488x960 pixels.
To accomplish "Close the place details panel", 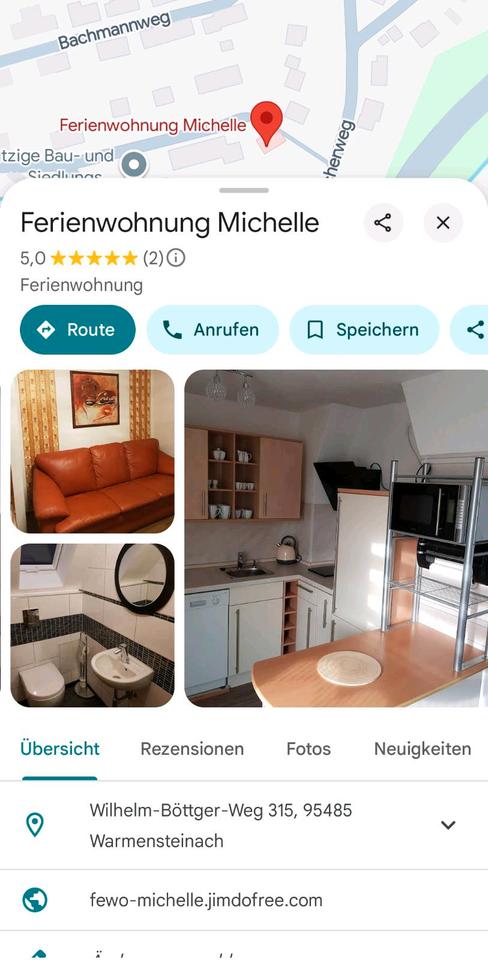I will point(443,223).
